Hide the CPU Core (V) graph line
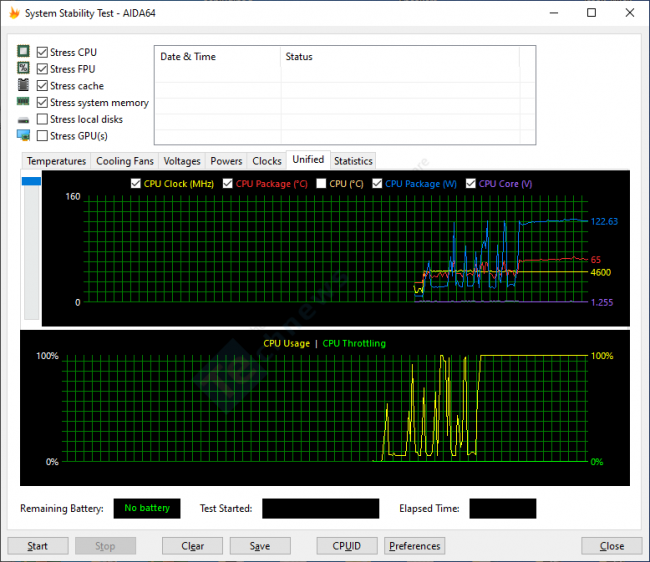Screen dimensions: 650x562 [471, 183]
